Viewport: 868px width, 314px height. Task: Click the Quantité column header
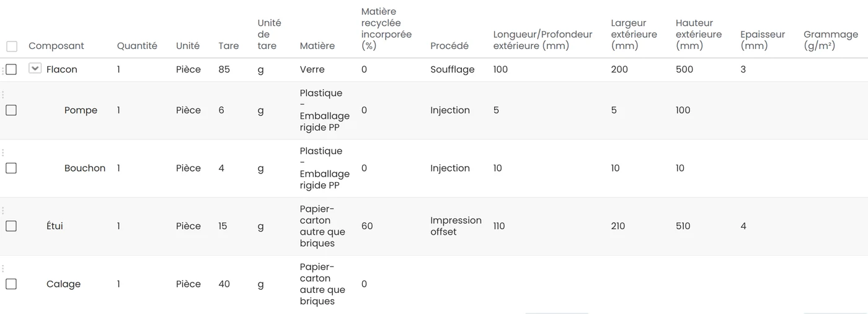tap(137, 46)
